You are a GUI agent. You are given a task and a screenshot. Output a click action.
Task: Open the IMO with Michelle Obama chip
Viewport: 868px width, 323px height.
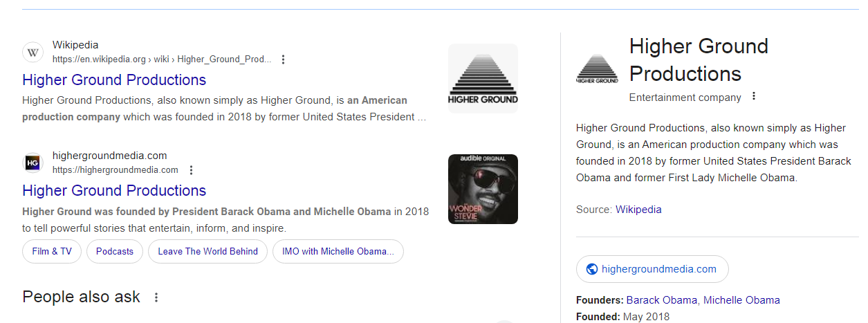pyautogui.click(x=338, y=252)
